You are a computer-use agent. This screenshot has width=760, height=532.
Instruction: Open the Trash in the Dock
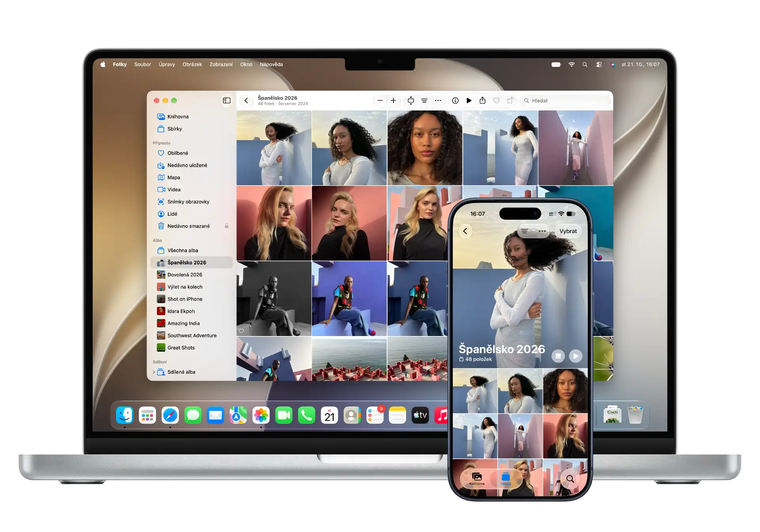[x=635, y=415]
